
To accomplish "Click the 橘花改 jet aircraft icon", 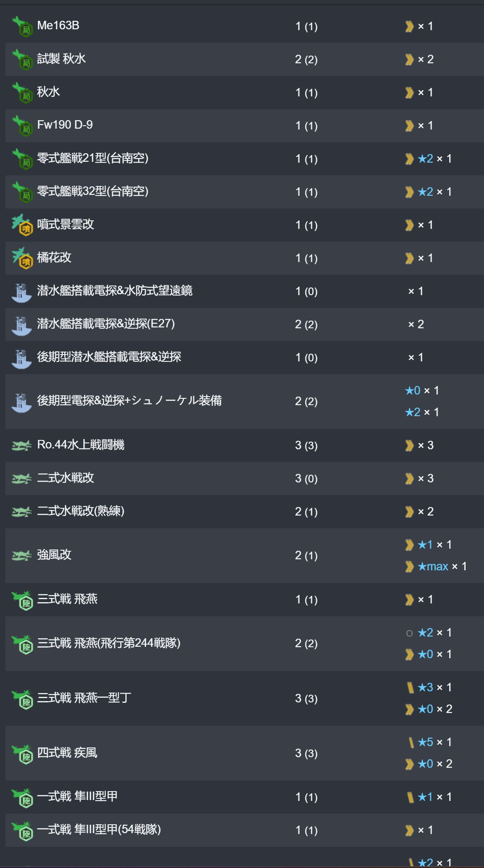I will (22, 258).
